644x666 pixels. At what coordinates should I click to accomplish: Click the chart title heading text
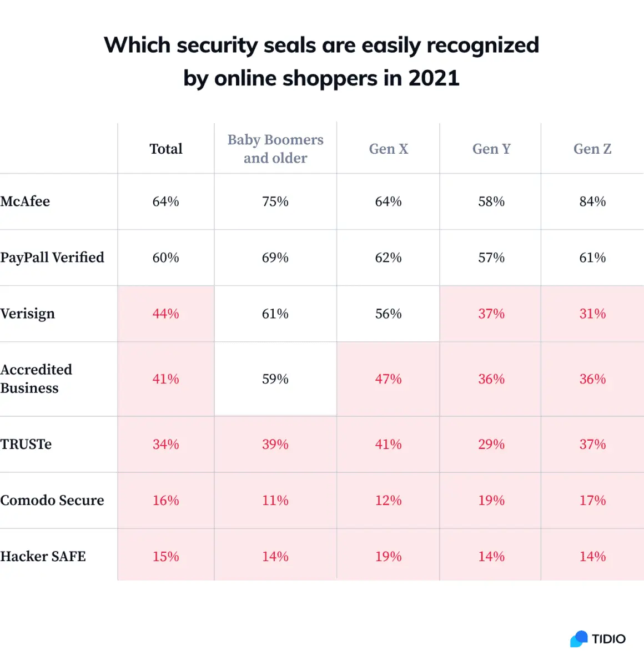click(321, 62)
